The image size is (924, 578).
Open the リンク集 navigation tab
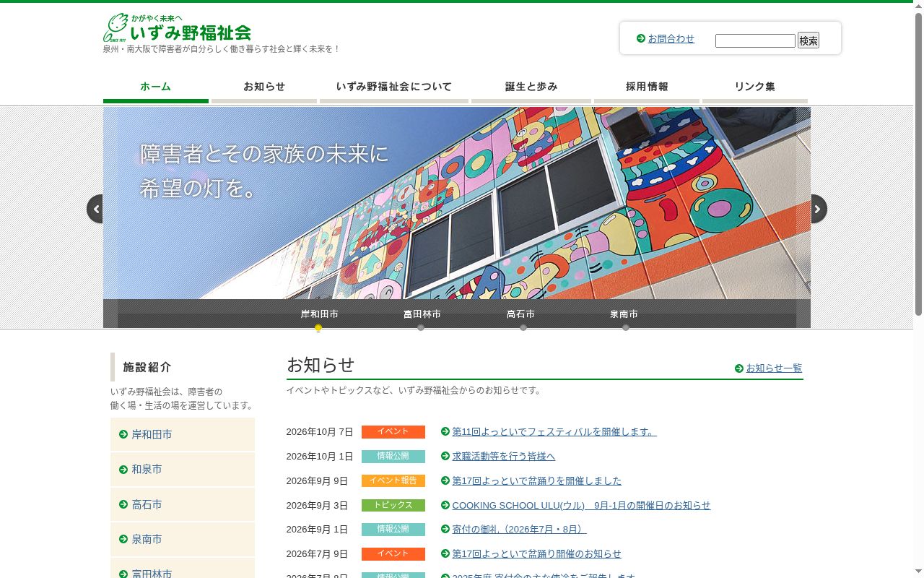click(x=755, y=87)
